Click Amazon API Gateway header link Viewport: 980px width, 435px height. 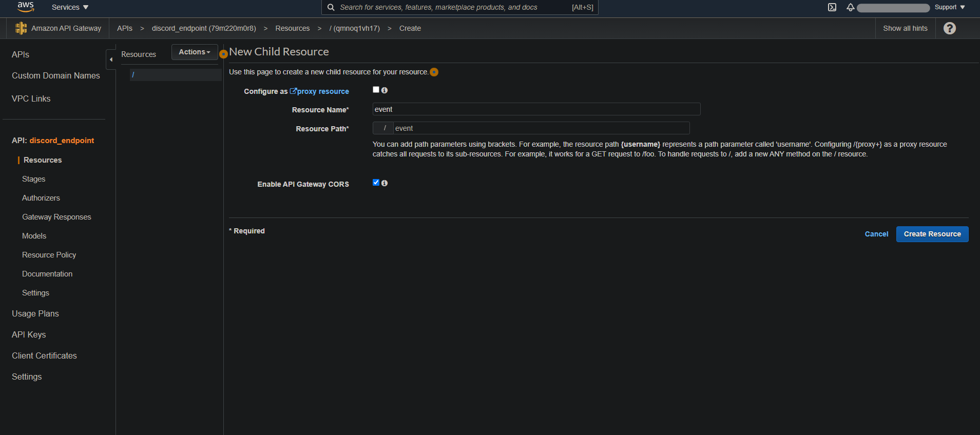66,28
